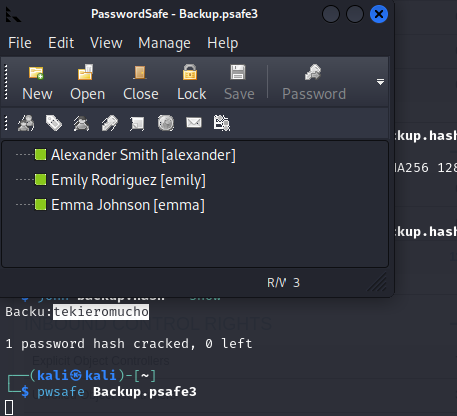Screen dimensions: 457x416
Task: Open the Edit menu
Action: 61,43
